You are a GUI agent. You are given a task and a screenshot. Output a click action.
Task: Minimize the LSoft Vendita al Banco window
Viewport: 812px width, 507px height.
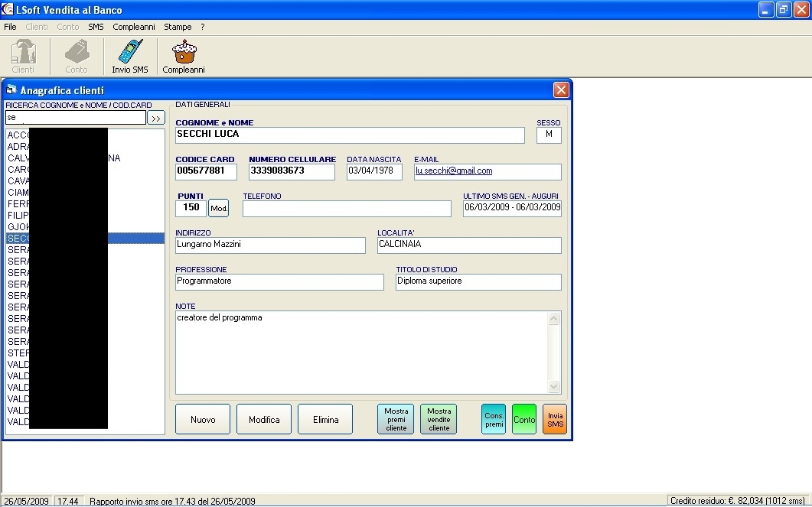pos(766,9)
